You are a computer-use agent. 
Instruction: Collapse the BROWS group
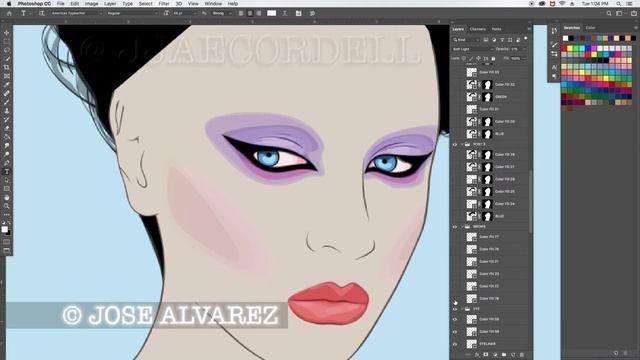462,227
